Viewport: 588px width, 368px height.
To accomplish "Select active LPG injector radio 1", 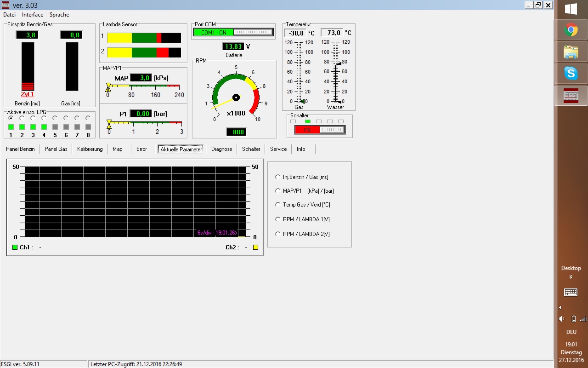I will click(11, 118).
